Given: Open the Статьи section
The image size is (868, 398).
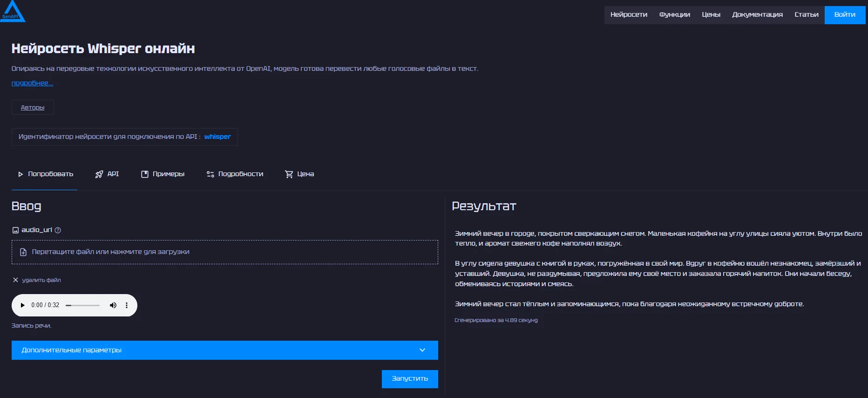Looking at the screenshot, I should pos(807,15).
